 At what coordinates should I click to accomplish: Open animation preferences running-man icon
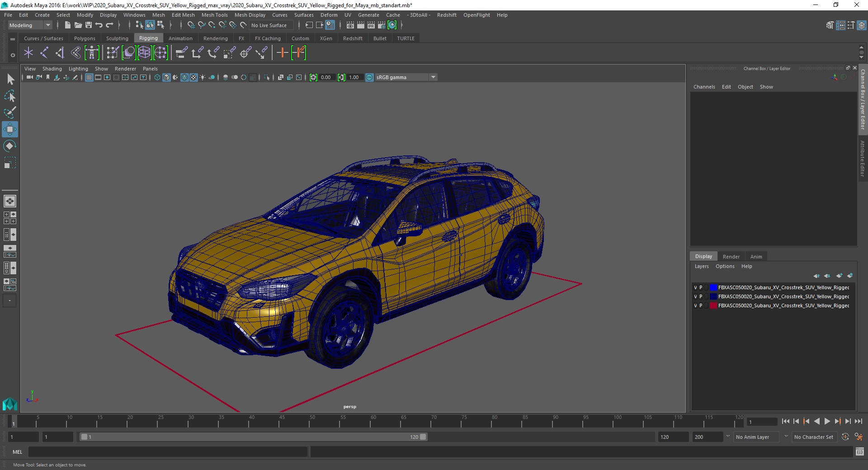[x=859, y=437]
